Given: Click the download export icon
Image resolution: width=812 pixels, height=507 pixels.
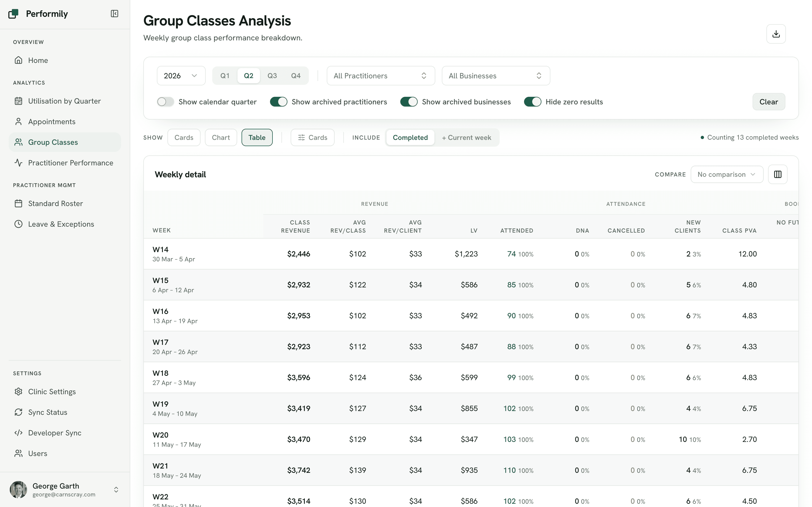Looking at the screenshot, I should click(x=776, y=34).
